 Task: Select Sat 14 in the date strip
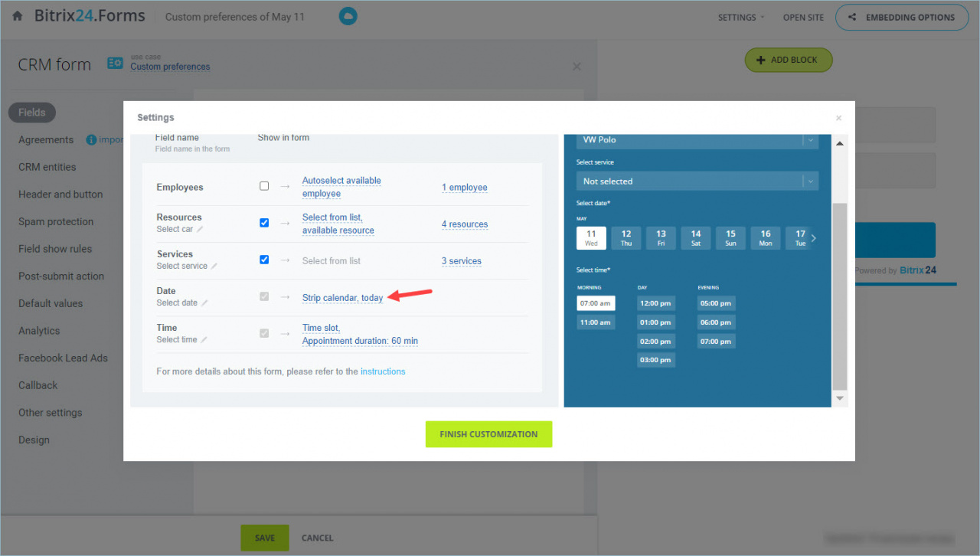click(696, 237)
